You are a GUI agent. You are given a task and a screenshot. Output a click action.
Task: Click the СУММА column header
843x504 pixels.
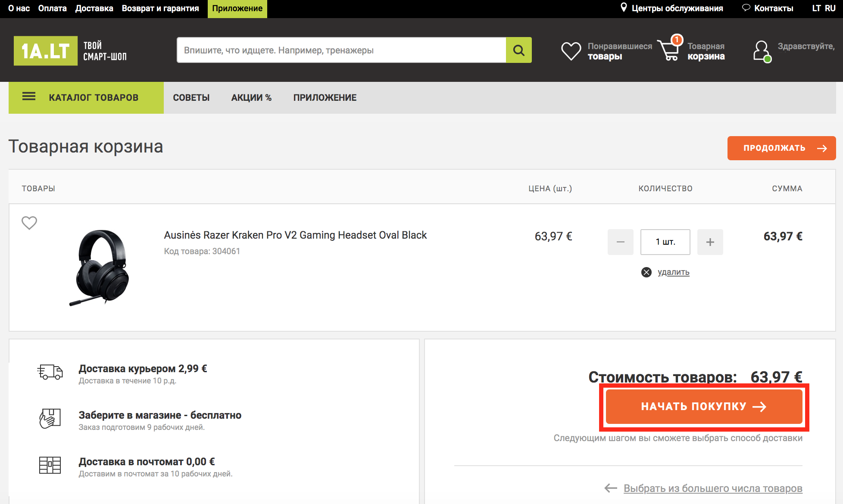tap(787, 189)
